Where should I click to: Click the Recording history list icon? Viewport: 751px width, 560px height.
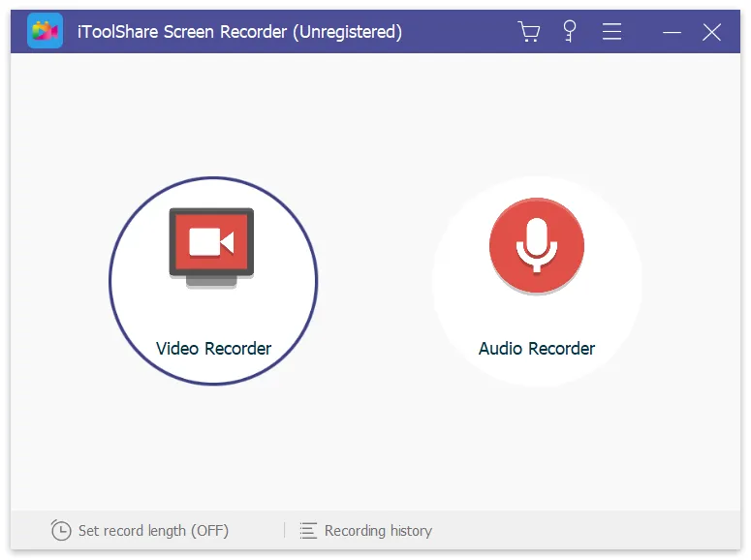(x=308, y=530)
